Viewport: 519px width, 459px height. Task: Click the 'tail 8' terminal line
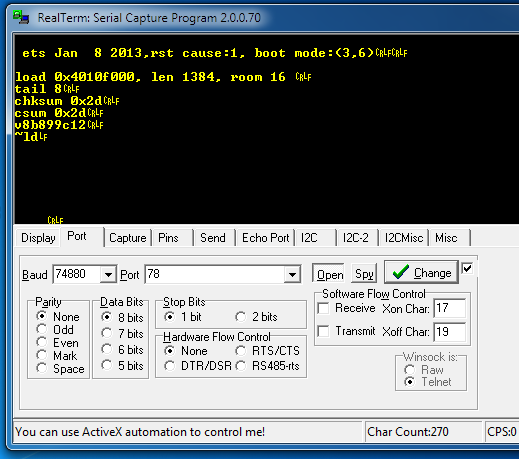point(47,89)
